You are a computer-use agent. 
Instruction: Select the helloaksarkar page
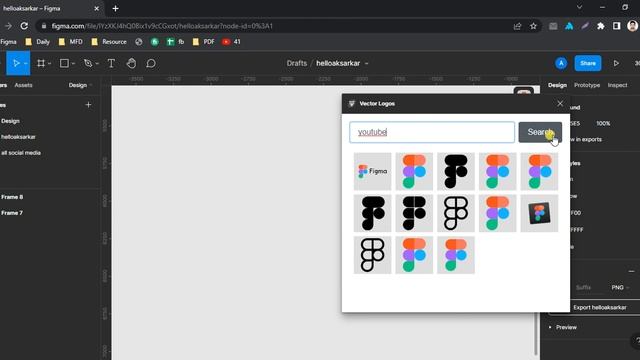coord(18,137)
